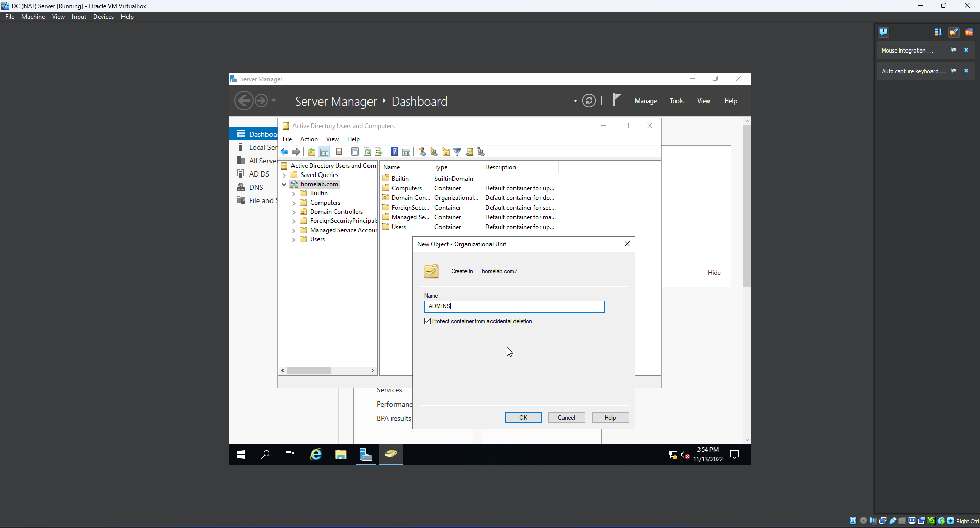Click the Back arrow in ADUC toolbar

[x=284, y=152]
